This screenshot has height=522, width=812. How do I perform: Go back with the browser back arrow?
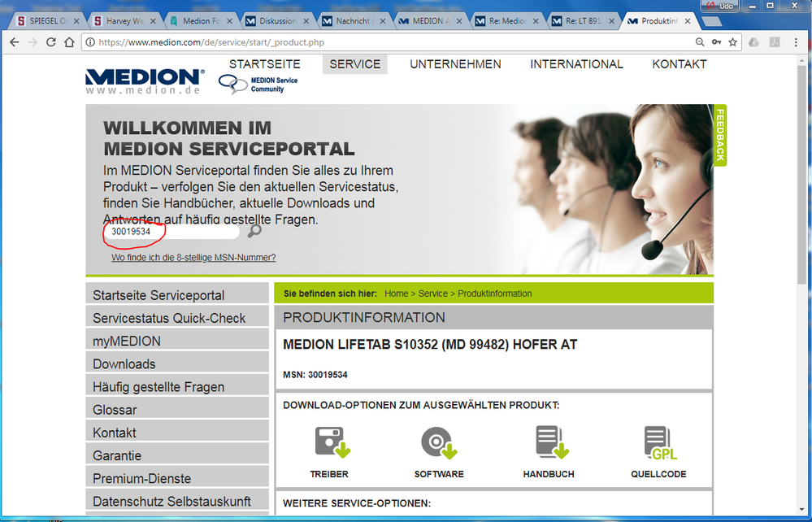(x=14, y=42)
